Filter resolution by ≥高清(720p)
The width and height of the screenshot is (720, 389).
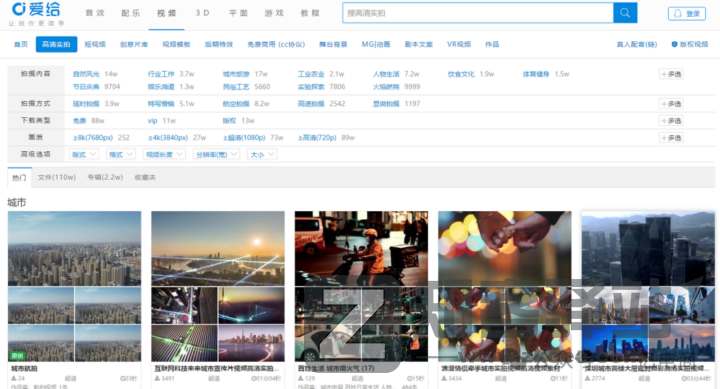coord(326,137)
